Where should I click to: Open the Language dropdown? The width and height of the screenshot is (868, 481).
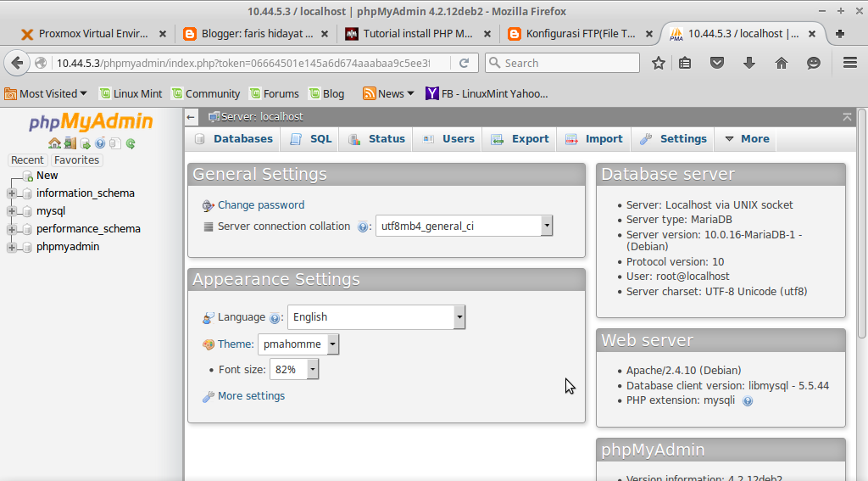click(x=376, y=317)
